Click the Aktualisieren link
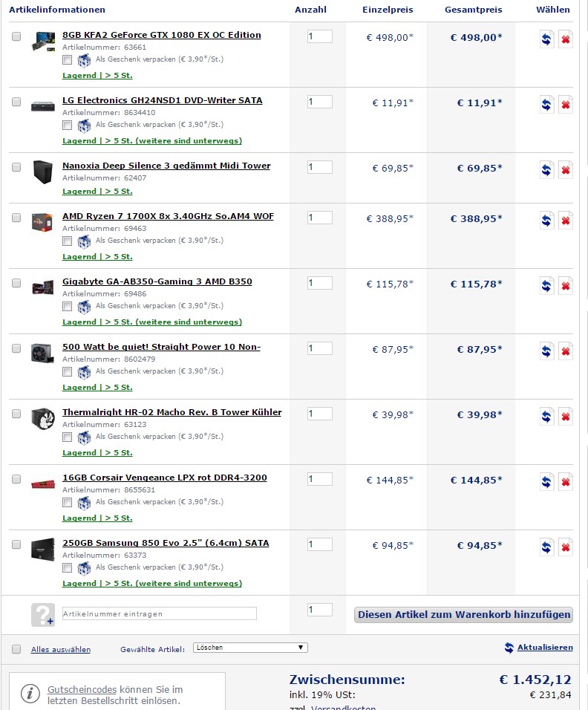 544,648
